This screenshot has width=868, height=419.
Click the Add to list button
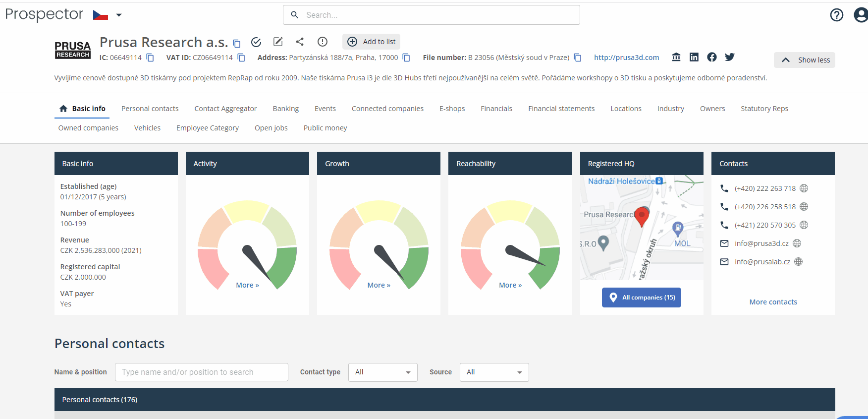coord(372,42)
